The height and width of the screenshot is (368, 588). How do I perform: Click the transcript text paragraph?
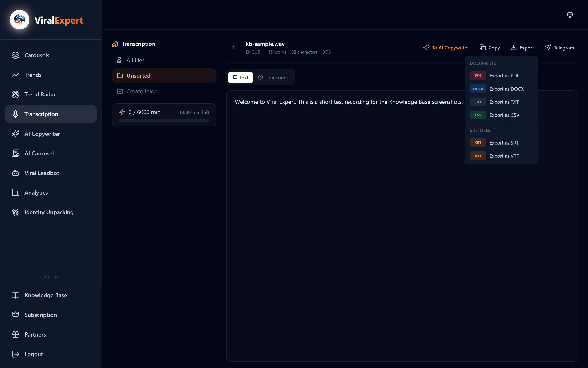tap(349, 102)
